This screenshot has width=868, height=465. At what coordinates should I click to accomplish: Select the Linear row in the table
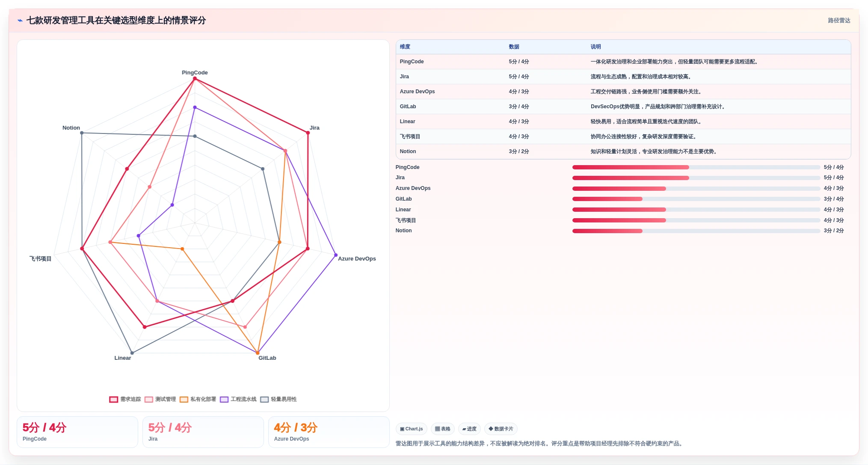point(623,121)
